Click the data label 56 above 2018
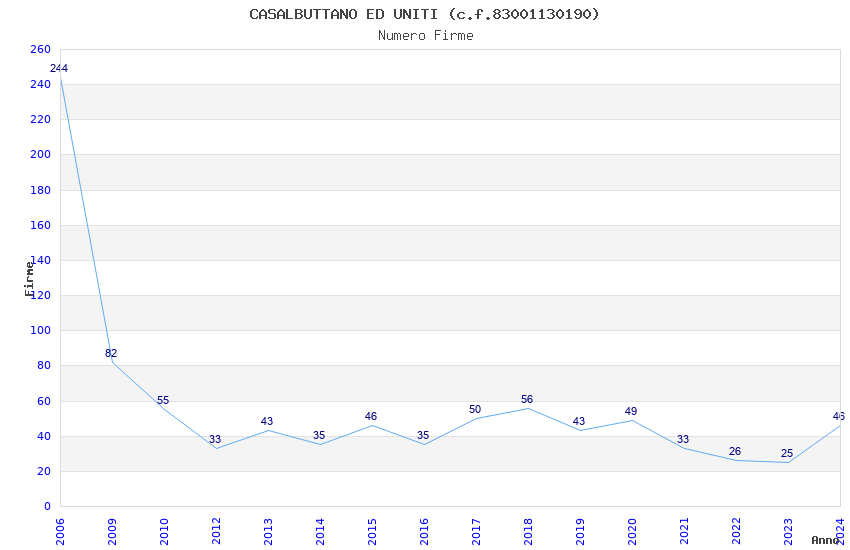The image size is (850, 550). 527,399
